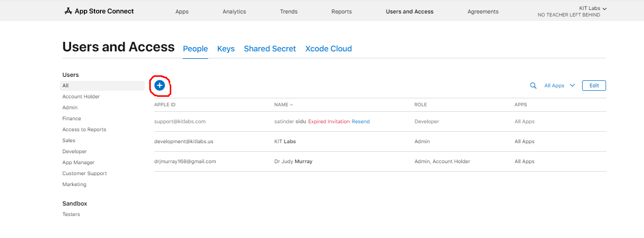644x238 pixels.
Task: Filter users by Sales role
Action: pyautogui.click(x=69, y=141)
